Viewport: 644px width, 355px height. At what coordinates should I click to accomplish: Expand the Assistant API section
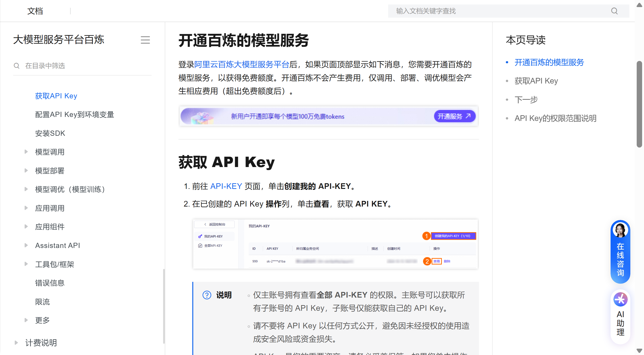[x=26, y=245]
